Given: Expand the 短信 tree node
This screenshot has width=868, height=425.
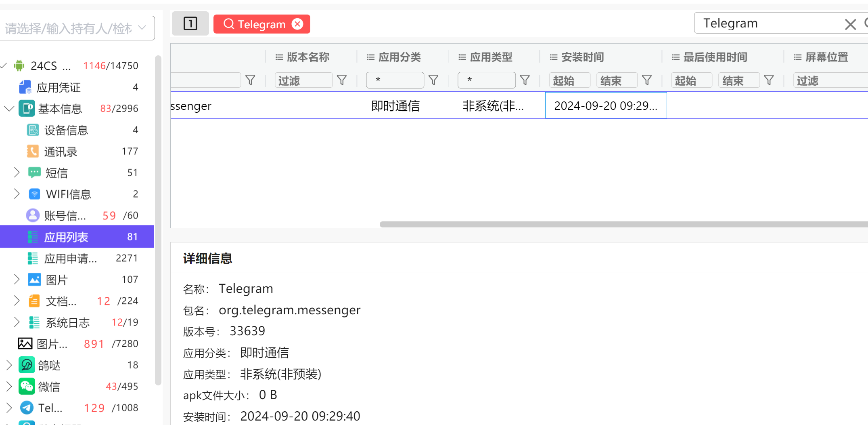Looking at the screenshot, I should click(17, 173).
